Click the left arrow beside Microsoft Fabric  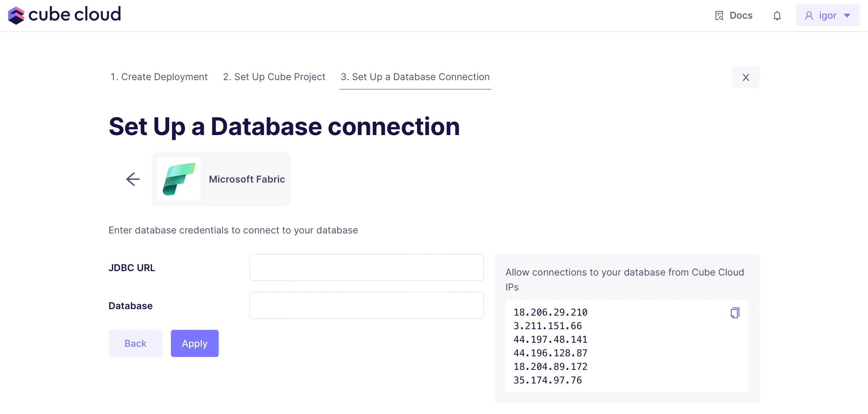tap(133, 179)
